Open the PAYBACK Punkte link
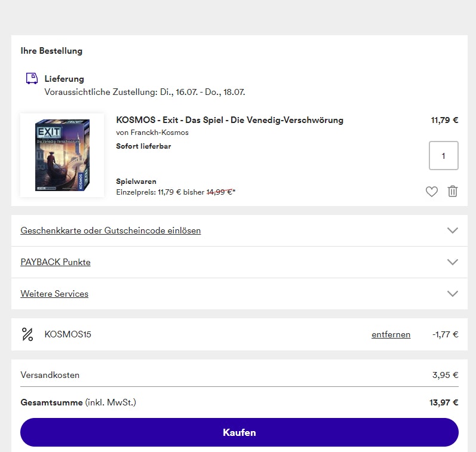 (x=56, y=262)
